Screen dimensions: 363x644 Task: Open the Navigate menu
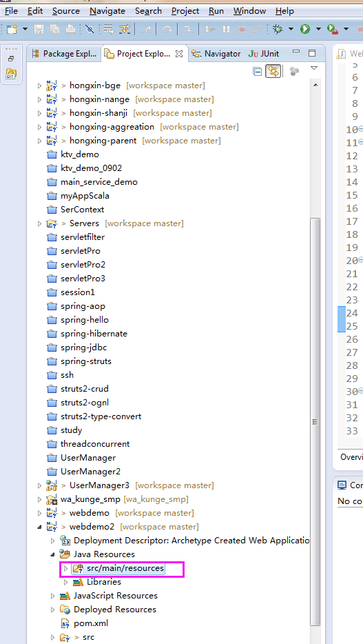click(107, 11)
